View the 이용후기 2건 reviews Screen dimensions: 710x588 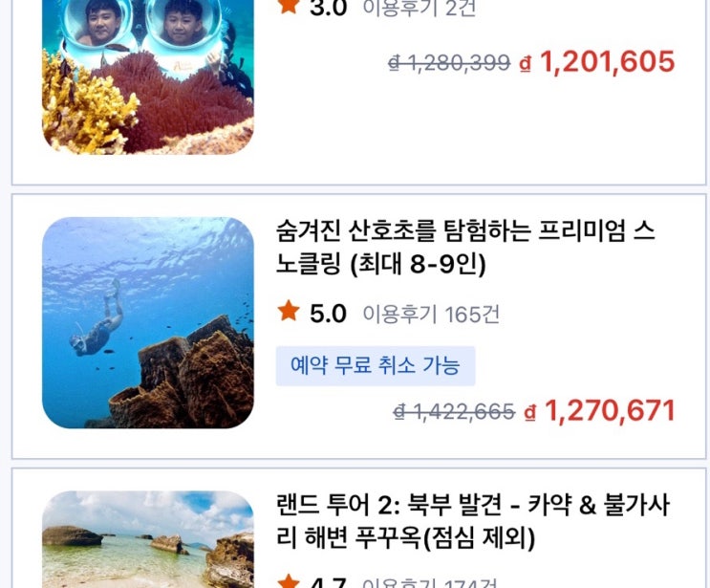tap(420, 9)
